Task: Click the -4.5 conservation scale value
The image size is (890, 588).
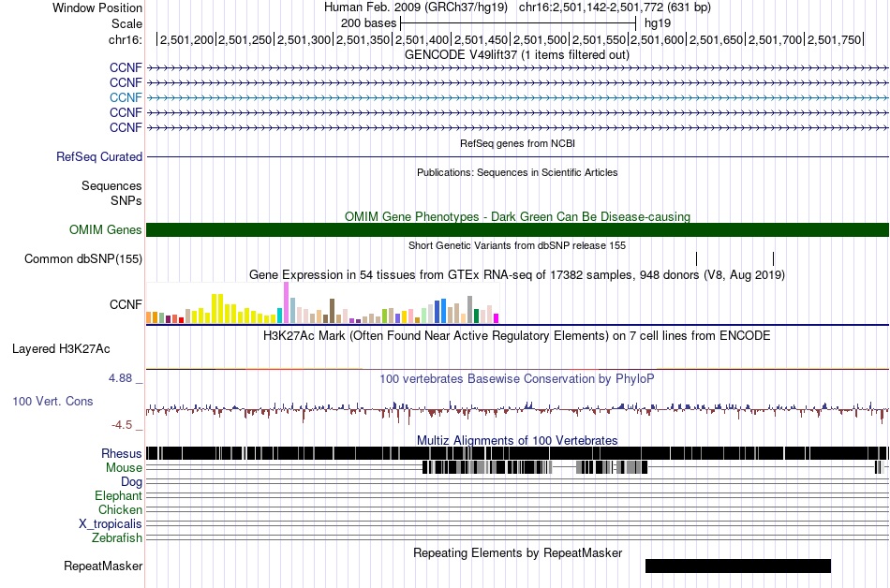Action: pyautogui.click(x=122, y=425)
